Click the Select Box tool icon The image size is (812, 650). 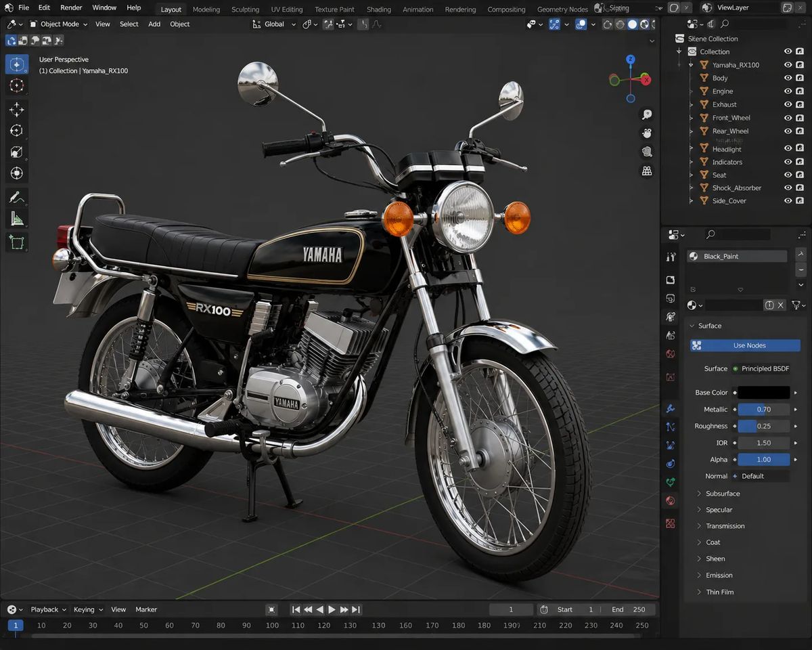pos(17,64)
